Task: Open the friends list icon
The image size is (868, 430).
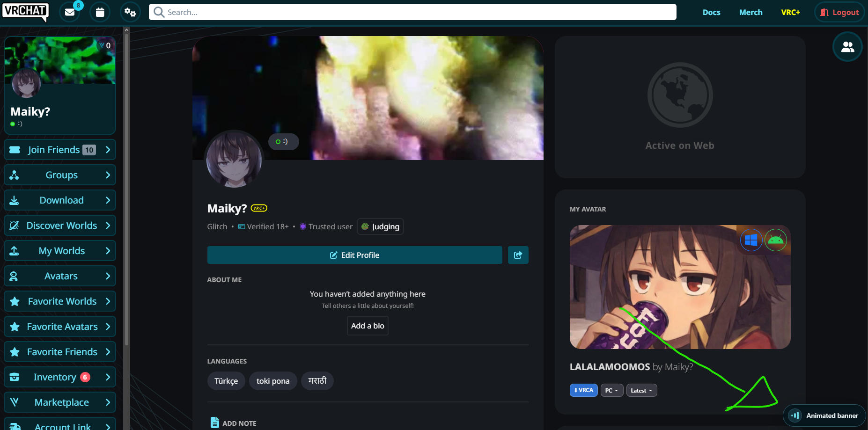Action: [847, 47]
